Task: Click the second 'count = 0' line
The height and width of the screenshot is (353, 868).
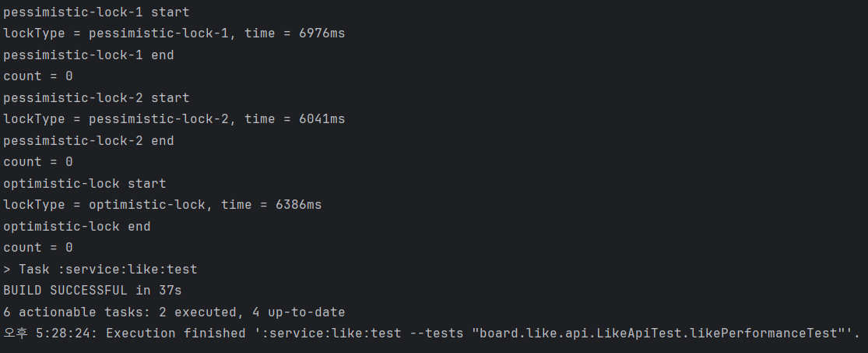Action: (37, 162)
